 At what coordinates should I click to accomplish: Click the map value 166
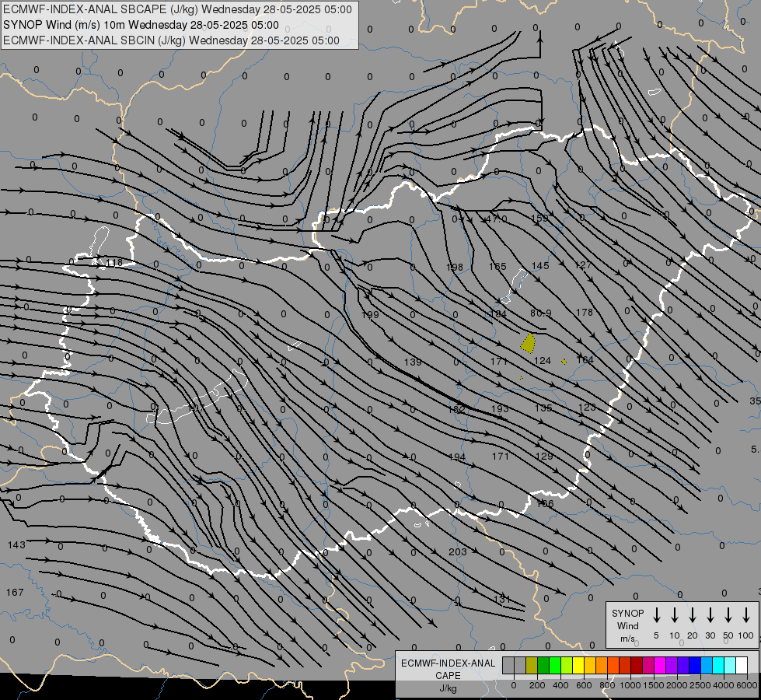point(545,504)
